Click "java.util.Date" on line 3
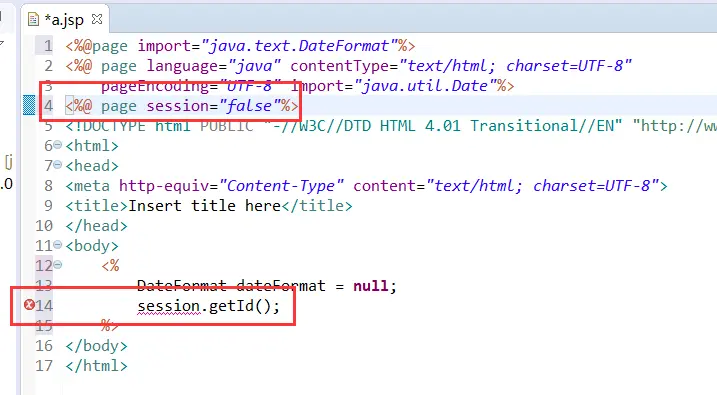 pyautogui.click(x=424, y=85)
